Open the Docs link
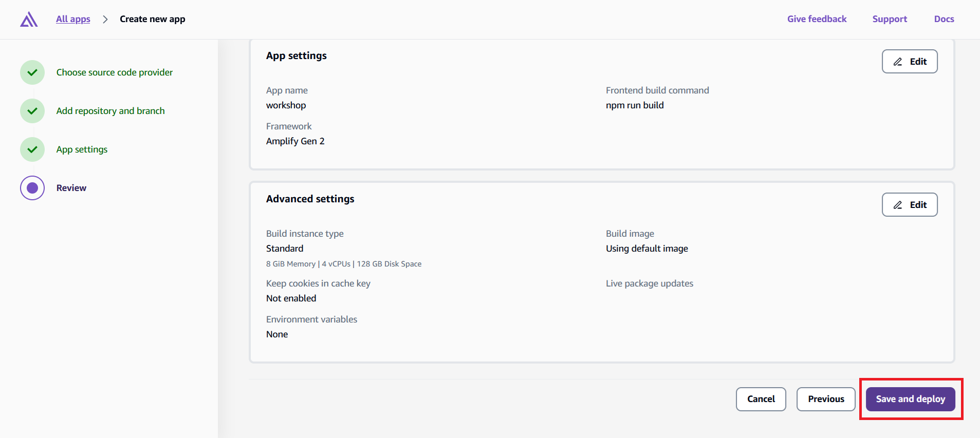This screenshot has width=980, height=438. coord(944,19)
